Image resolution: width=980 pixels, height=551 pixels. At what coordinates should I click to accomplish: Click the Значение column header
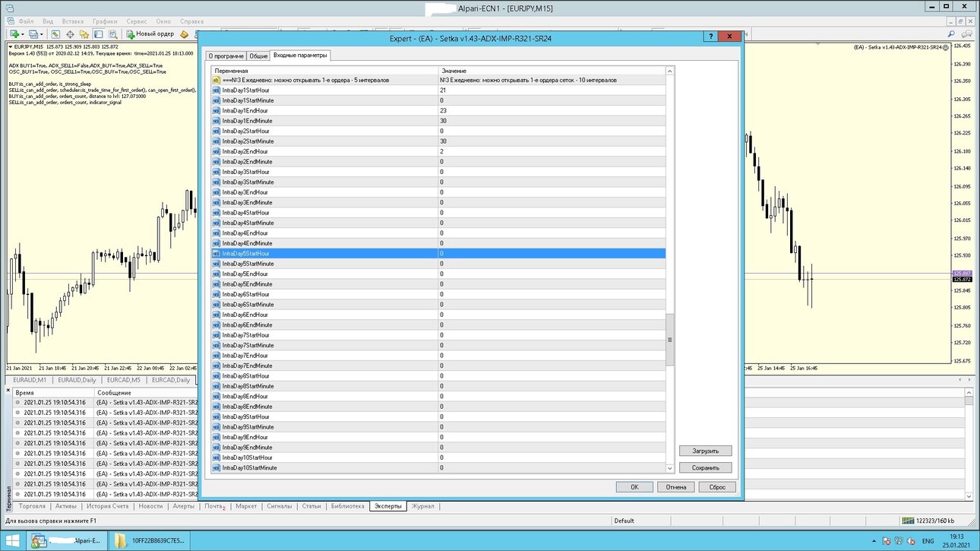[x=552, y=70]
